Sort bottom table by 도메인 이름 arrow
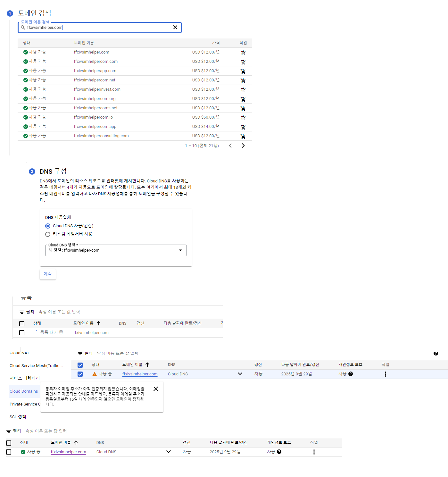 [x=76, y=442]
